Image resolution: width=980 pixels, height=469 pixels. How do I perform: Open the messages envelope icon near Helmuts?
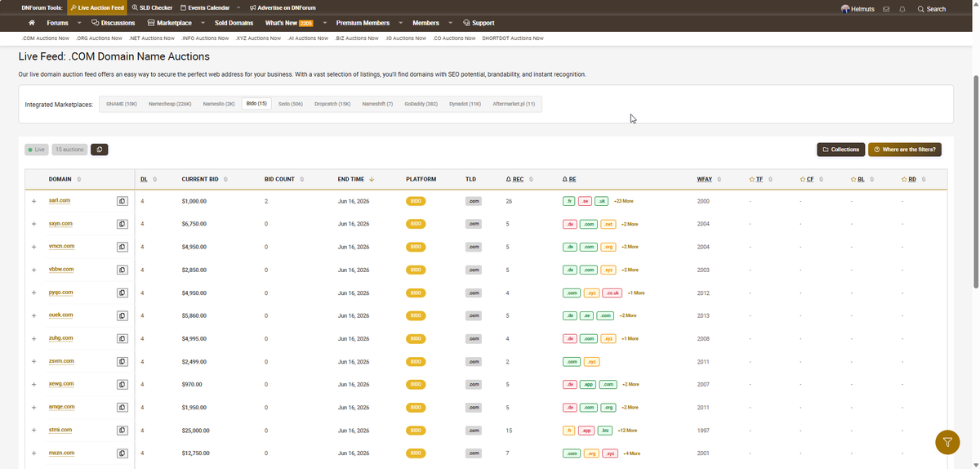pos(886,9)
